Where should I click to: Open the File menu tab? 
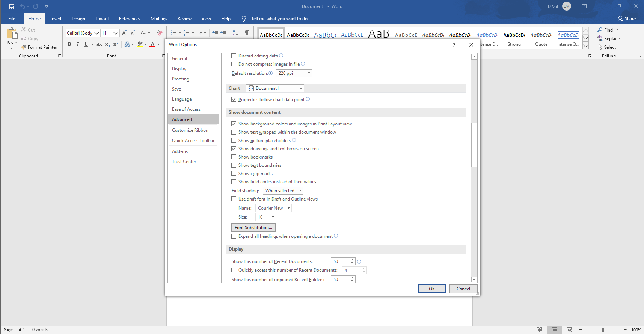tap(12, 19)
